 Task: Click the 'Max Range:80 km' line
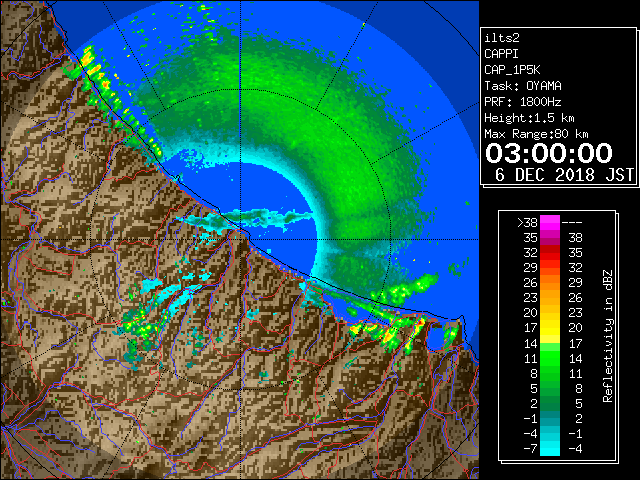(536, 134)
